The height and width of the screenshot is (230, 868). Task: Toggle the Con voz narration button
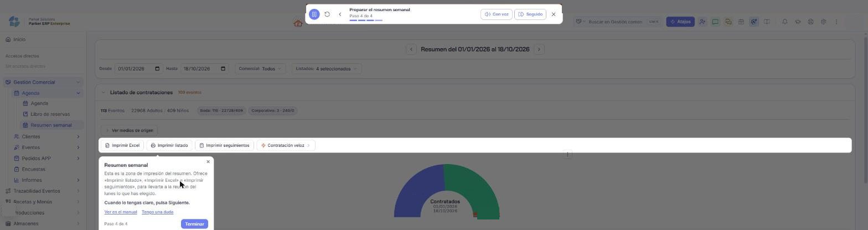pyautogui.click(x=497, y=14)
